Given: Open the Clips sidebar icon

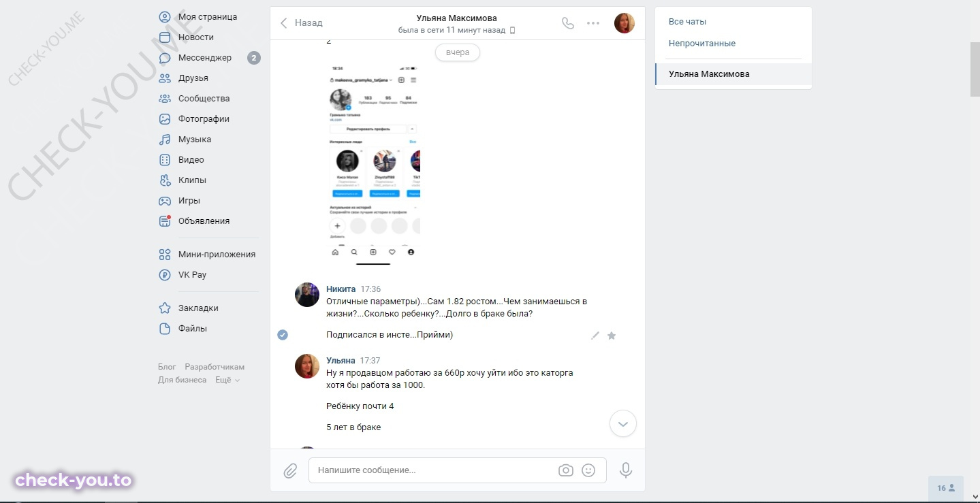Looking at the screenshot, I should (165, 180).
